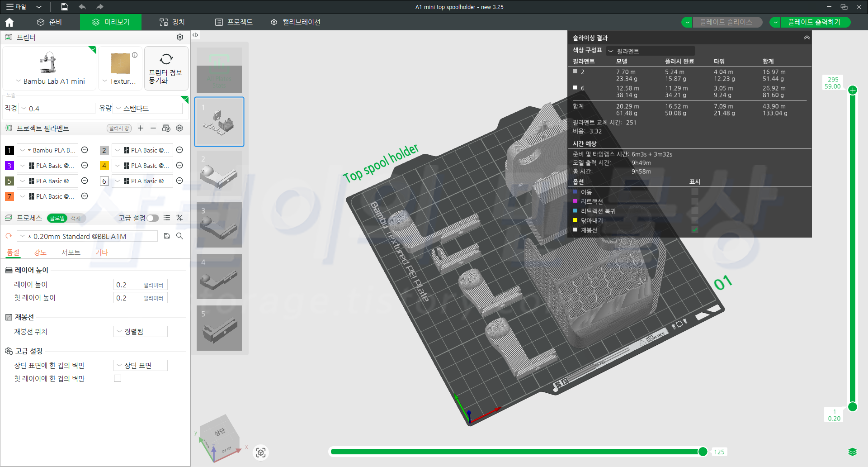This screenshot has height=467, width=868.
Task: Save the current process preset
Action: pyautogui.click(x=167, y=236)
